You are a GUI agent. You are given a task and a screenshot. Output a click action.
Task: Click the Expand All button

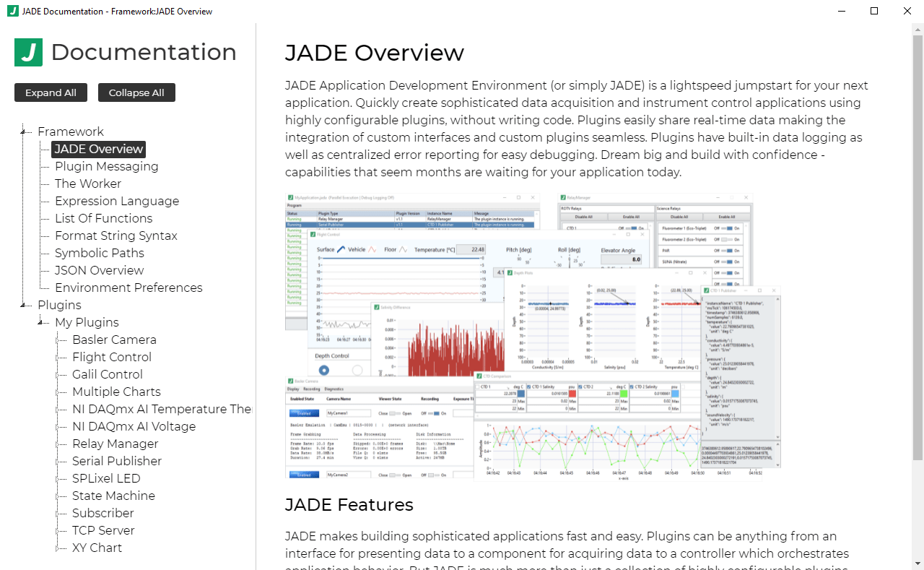point(51,92)
